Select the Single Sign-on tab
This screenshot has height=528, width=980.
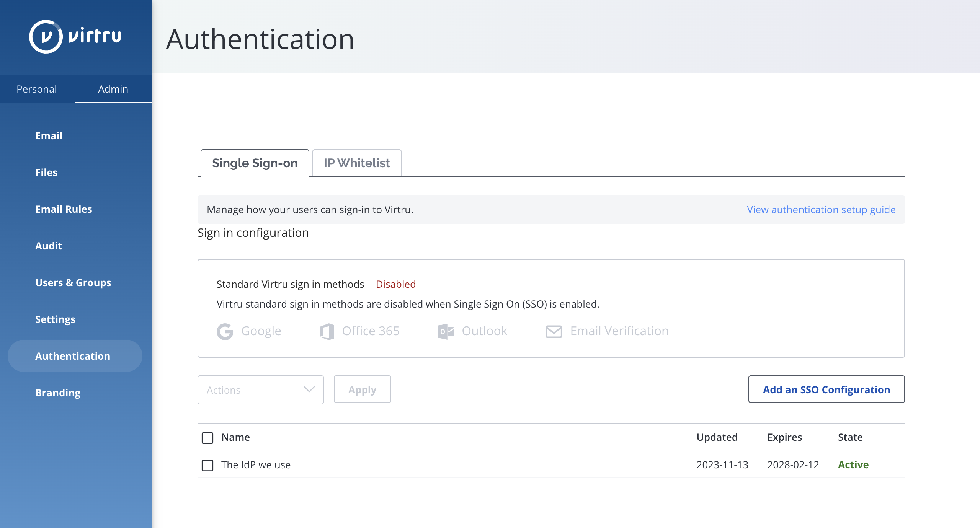pyautogui.click(x=255, y=163)
